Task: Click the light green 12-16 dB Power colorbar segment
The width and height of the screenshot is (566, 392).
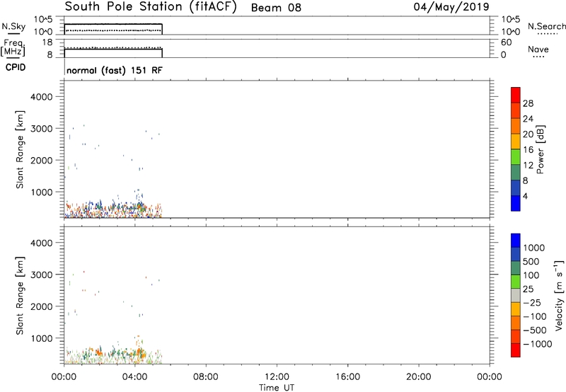Action: pos(516,157)
